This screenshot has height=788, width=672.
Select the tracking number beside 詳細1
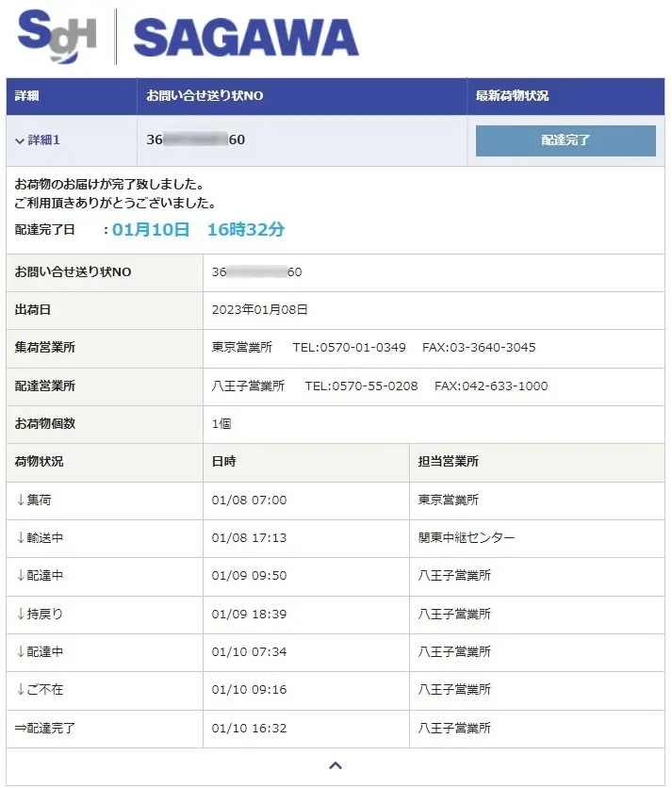click(x=196, y=140)
